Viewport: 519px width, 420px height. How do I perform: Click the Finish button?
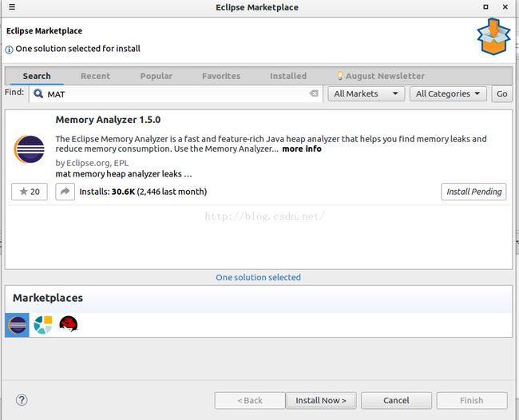pyautogui.click(x=472, y=401)
